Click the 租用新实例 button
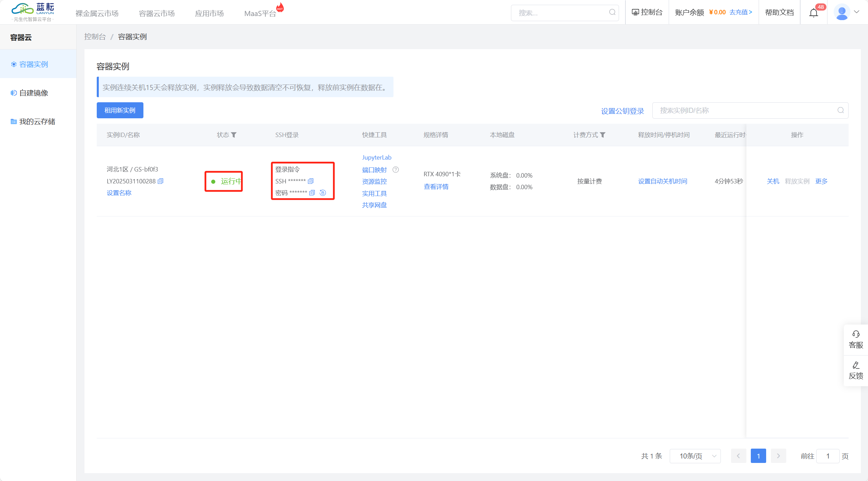Image resolution: width=868 pixels, height=481 pixels. click(x=120, y=110)
